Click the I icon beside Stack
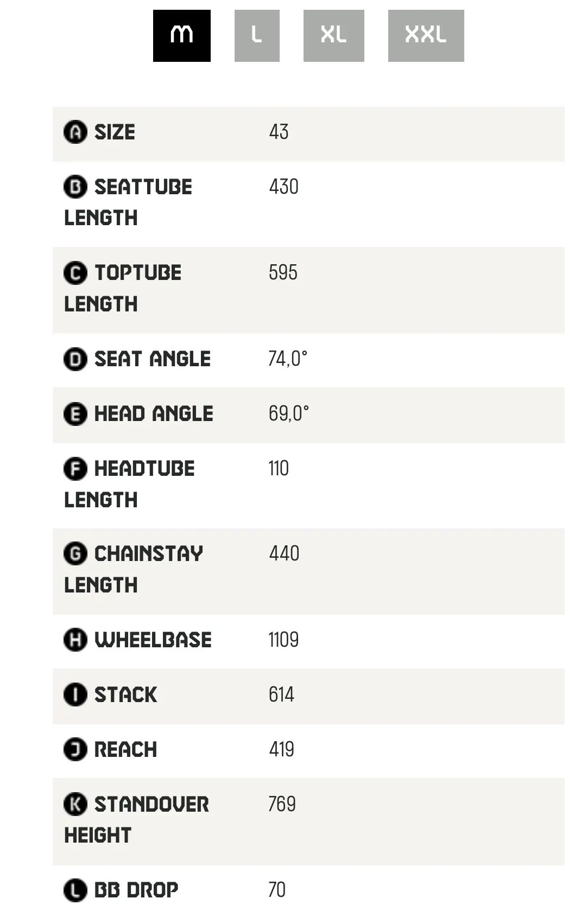Viewport: 581px width, 924px height. 75,694
